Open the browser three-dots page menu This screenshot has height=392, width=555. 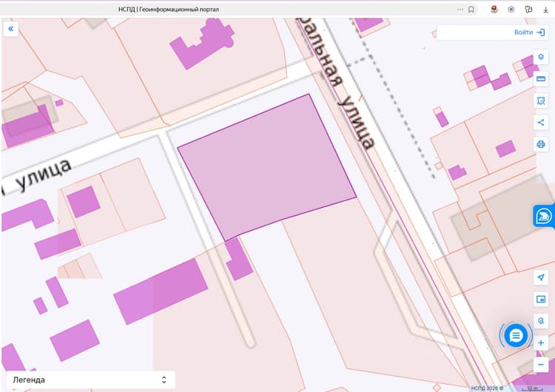tap(460, 10)
